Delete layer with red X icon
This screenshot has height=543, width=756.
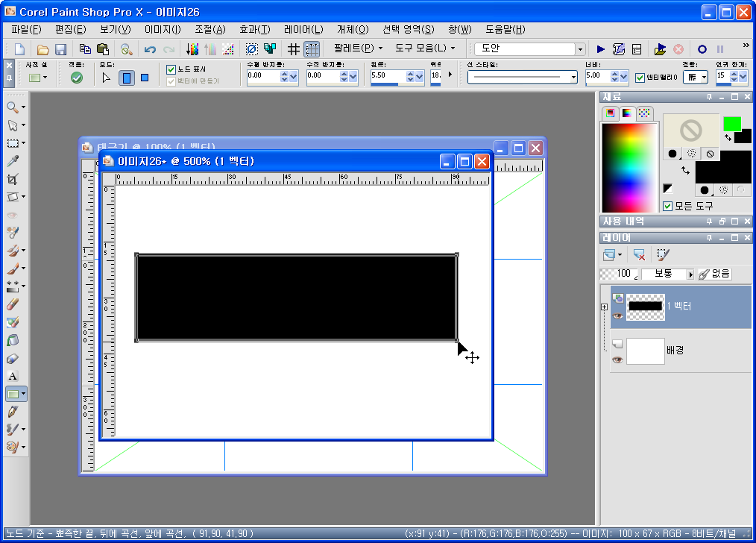(x=640, y=254)
